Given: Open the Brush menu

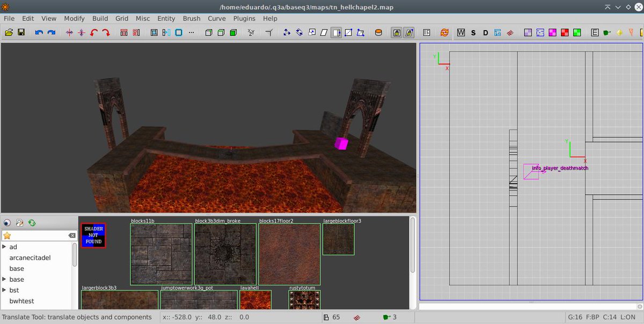Looking at the screenshot, I should [192, 18].
